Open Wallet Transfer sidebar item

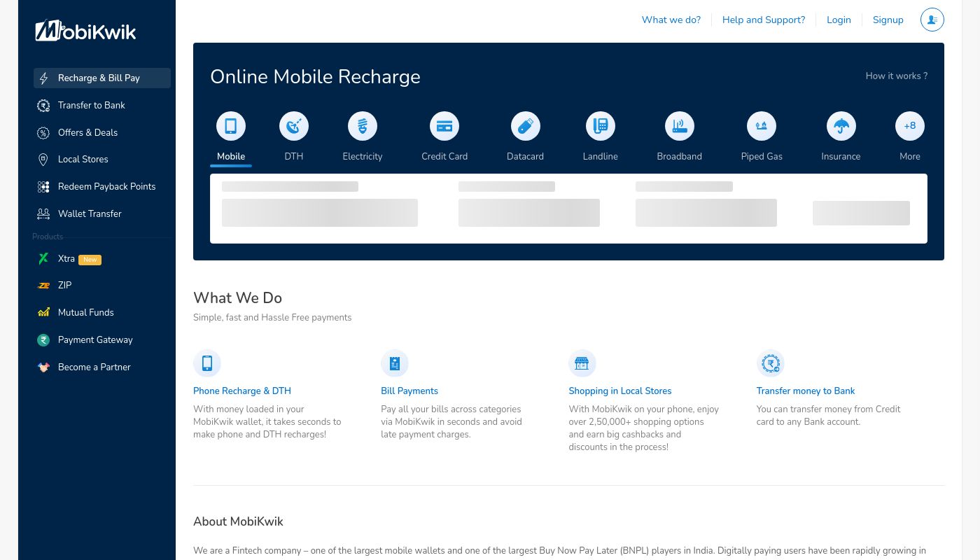(90, 214)
